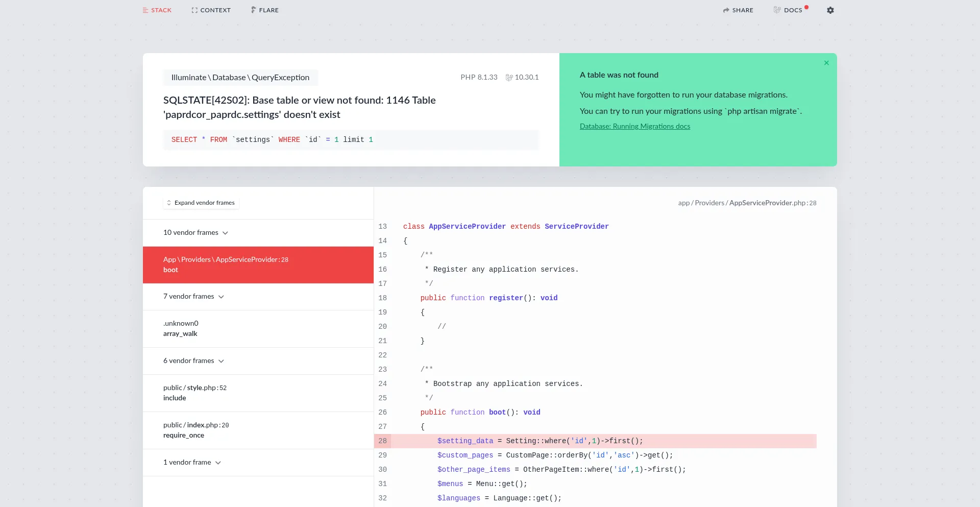Click the Laravel version 10.30.1 badge
The height and width of the screenshot is (507, 980).
point(522,77)
